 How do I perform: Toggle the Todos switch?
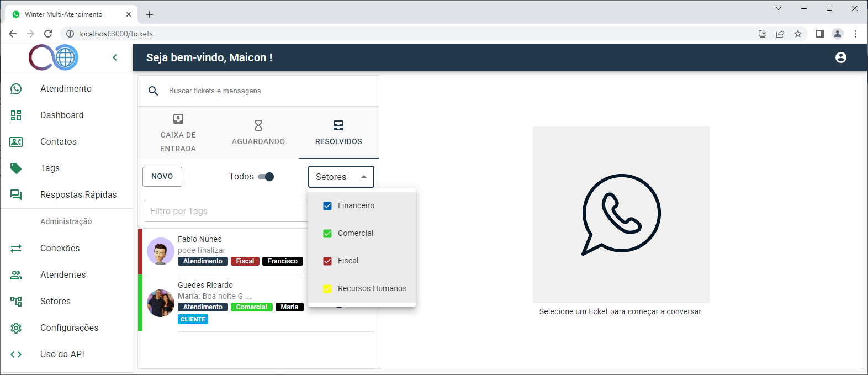[266, 177]
